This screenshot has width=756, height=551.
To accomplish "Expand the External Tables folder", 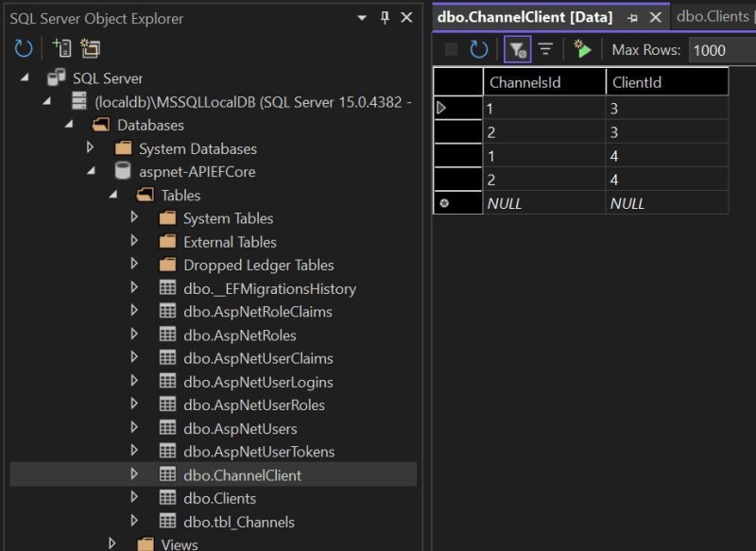I will click(134, 241).
